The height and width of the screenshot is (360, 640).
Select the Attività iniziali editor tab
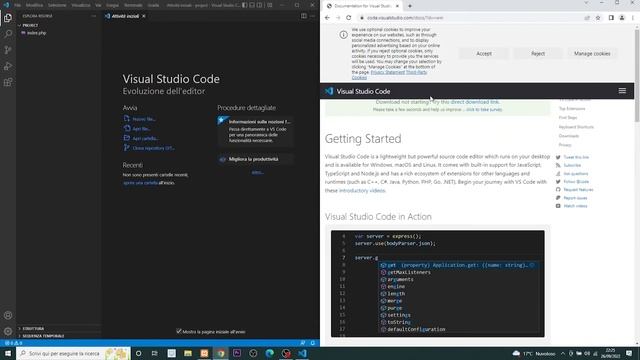pyautogui.click(x=125, y=16)
